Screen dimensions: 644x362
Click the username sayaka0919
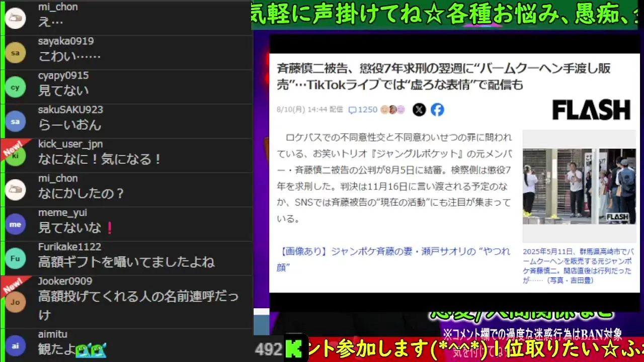click(66, 41)
